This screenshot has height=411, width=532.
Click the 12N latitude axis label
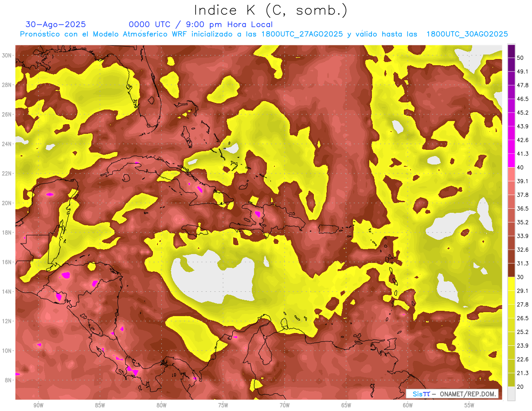pyautogui.click(x=7, y=321)
